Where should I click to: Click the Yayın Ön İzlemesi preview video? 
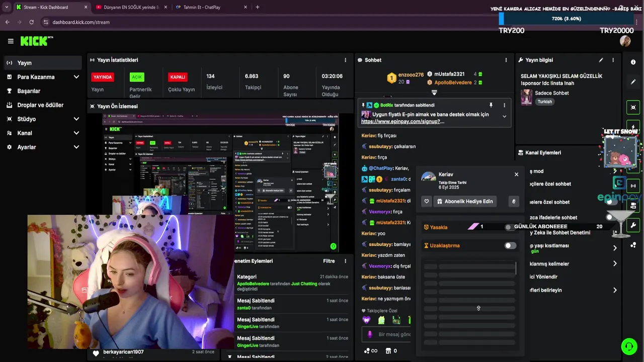pyautogui.click(x=221, y=183)
